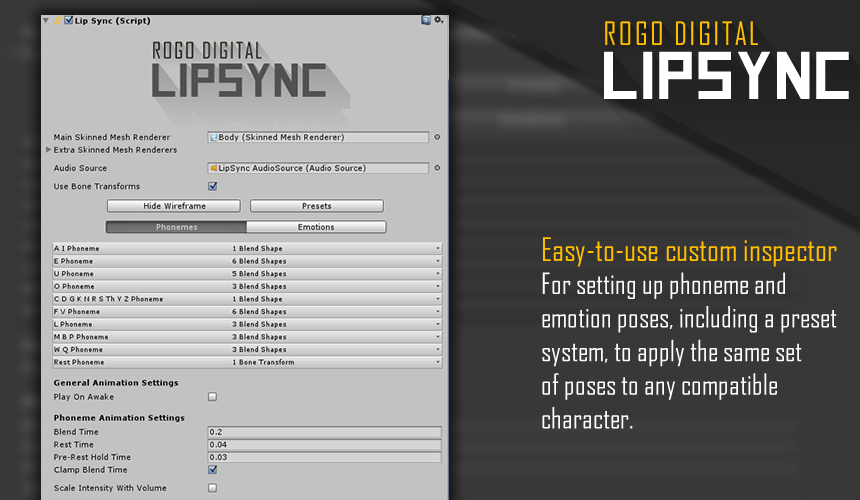The width and height of the screenshot is (860, 500).
Task: Click the General Animation Settings heading
Action: pos(116,383)
